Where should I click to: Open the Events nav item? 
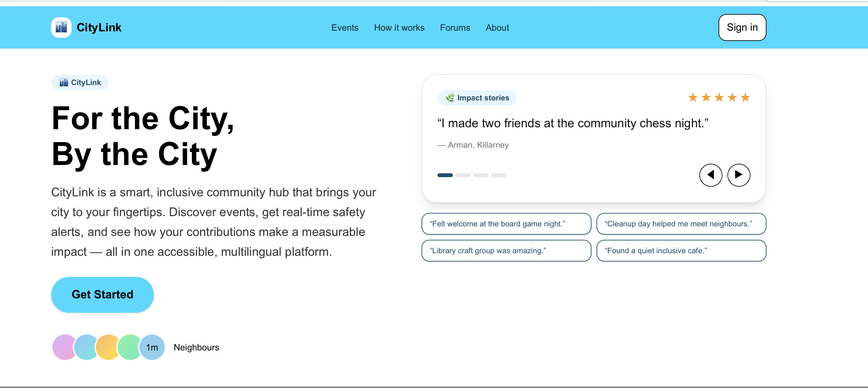[344, 28]
